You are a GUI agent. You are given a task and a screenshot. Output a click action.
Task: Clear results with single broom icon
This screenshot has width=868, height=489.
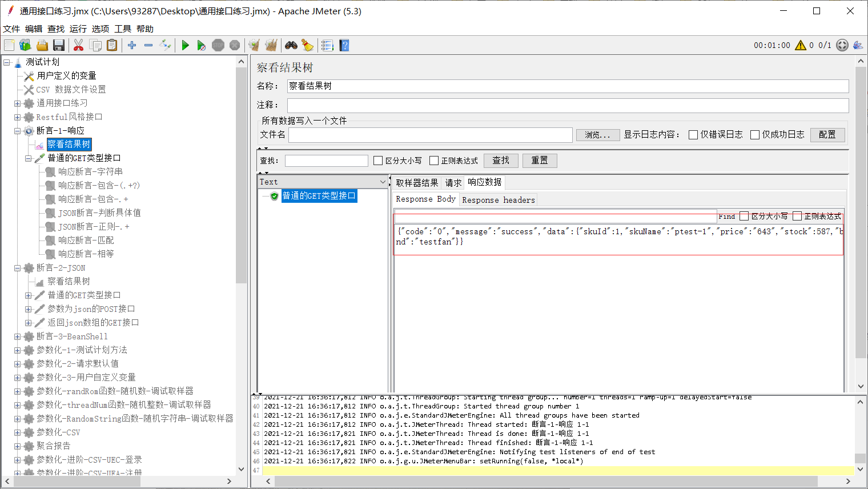click(x=254, y=45)
